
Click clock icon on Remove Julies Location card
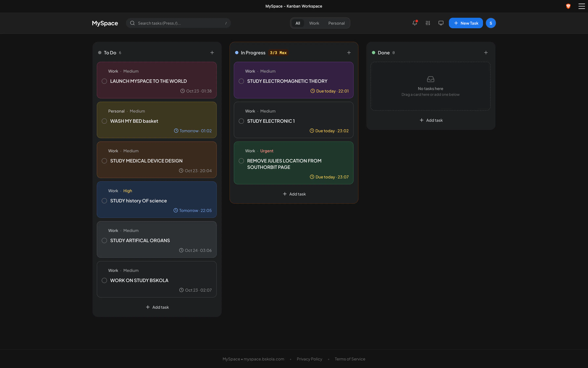(312, 177)
